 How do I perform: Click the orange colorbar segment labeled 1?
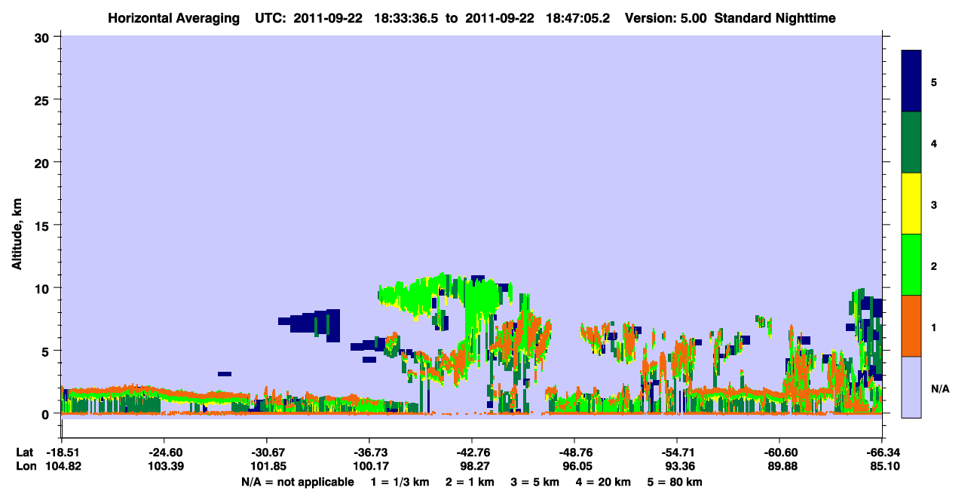911,326
